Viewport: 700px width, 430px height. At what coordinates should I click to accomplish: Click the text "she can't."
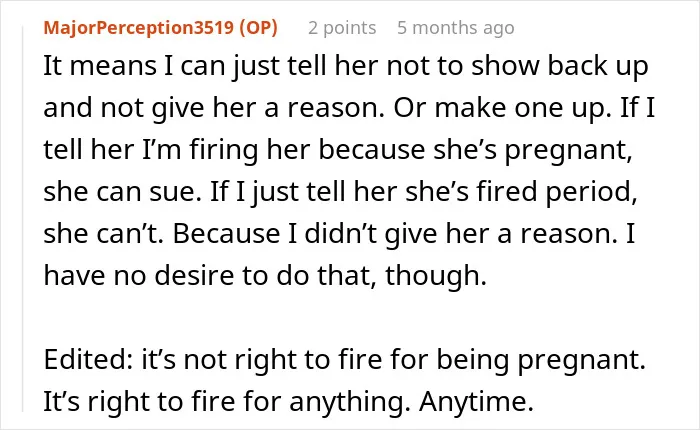[104, 234]
